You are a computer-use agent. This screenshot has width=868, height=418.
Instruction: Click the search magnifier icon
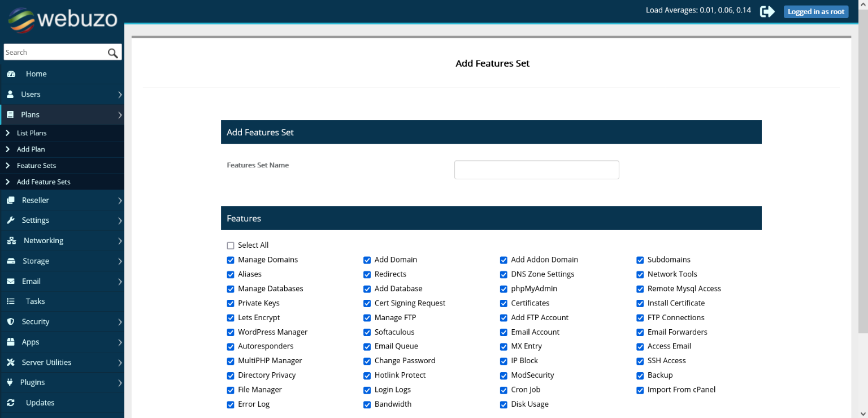coord(113,53)
